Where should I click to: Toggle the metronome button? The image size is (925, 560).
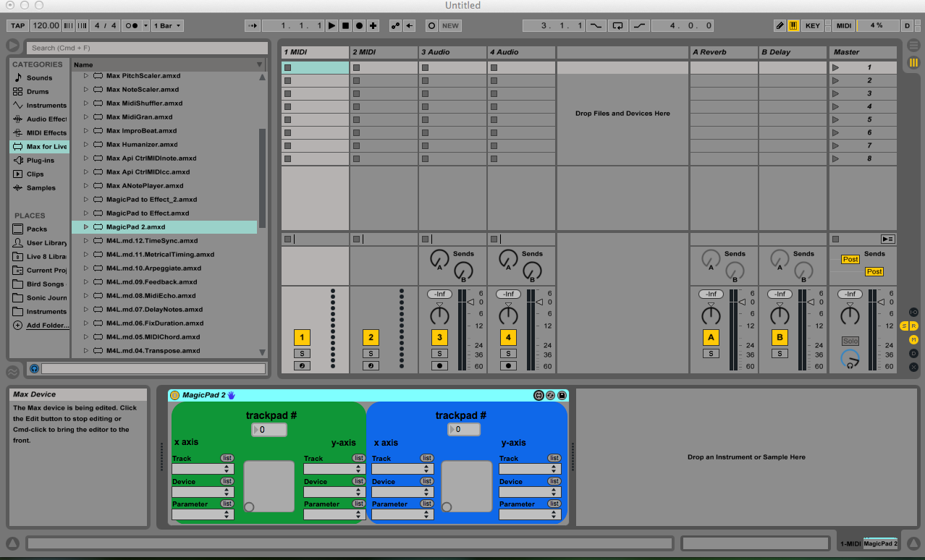click(x=132, y=25)
